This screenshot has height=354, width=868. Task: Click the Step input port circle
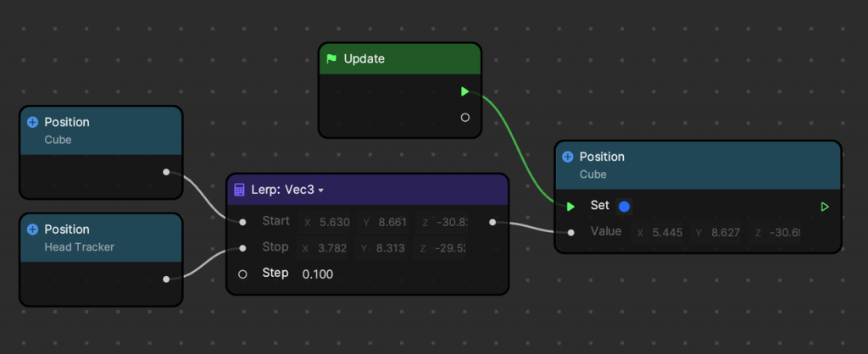point(242,274)
